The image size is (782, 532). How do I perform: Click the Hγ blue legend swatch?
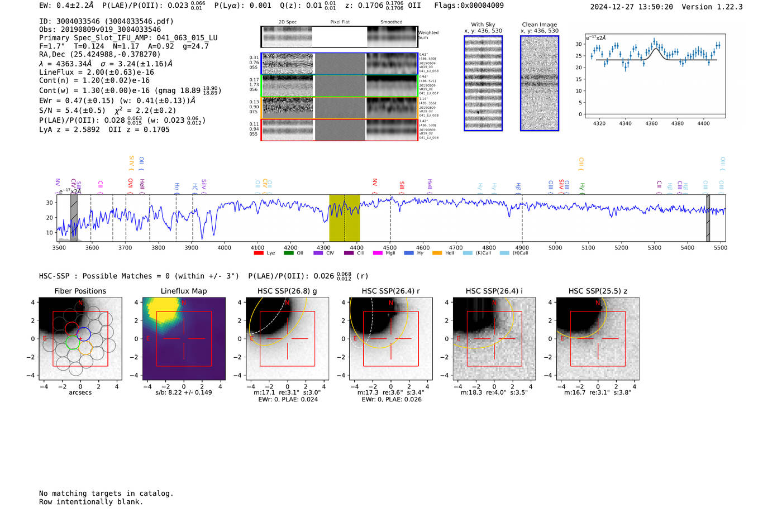click(409, 253)
